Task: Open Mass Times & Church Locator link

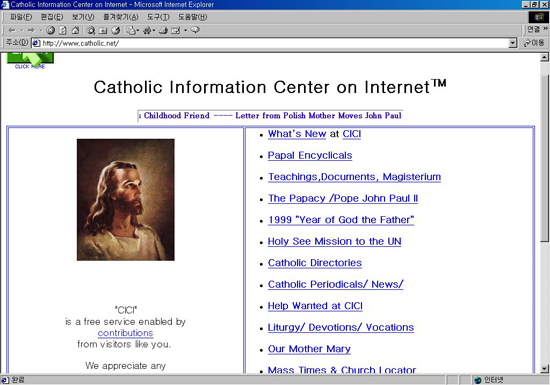Action: 342,370
